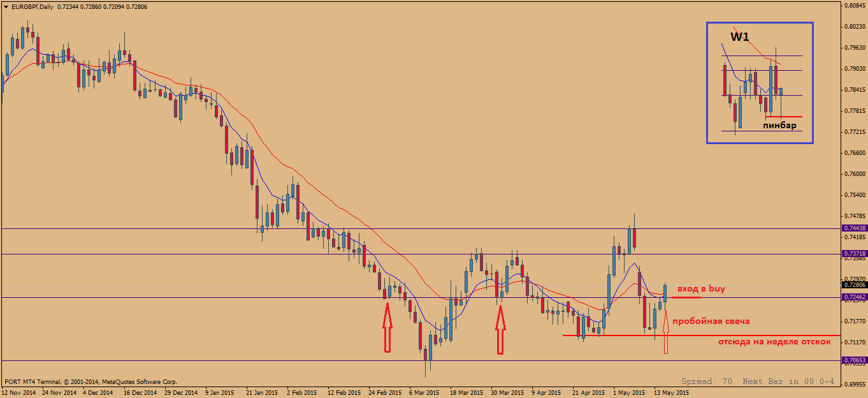The image size is (868, 398).
Task: Click the 30 Mar 2015 date label
Action: point(507,393)
